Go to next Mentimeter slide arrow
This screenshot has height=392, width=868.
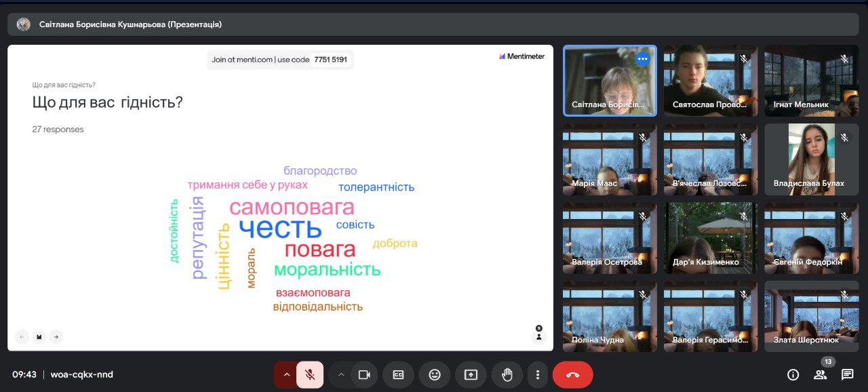(x=56, y=336)
